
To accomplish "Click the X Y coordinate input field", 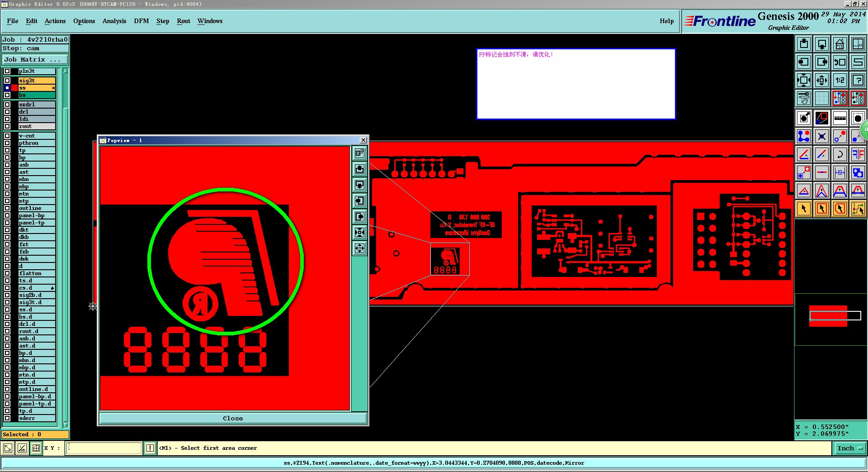I will coord(104,448).
